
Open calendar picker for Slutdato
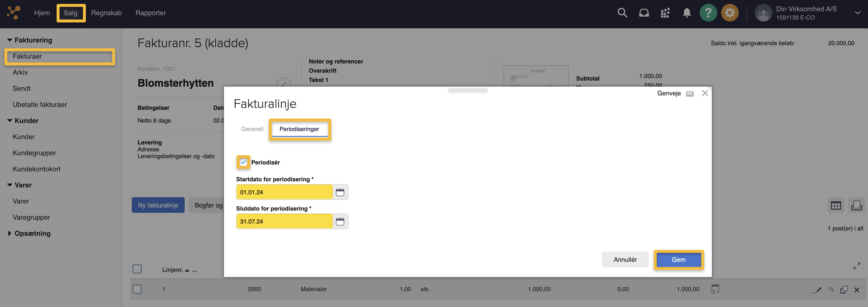(x=340, y=221)
